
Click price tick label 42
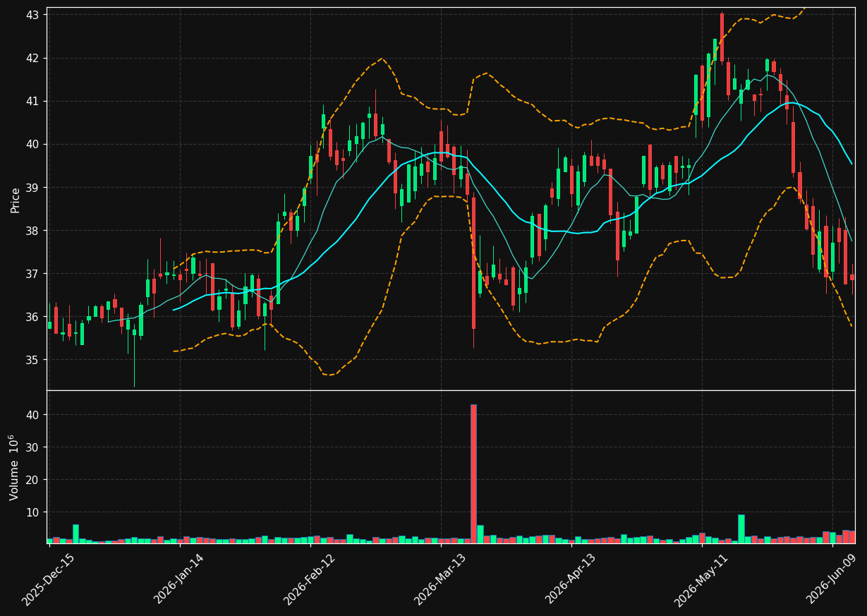pos(34,58)
